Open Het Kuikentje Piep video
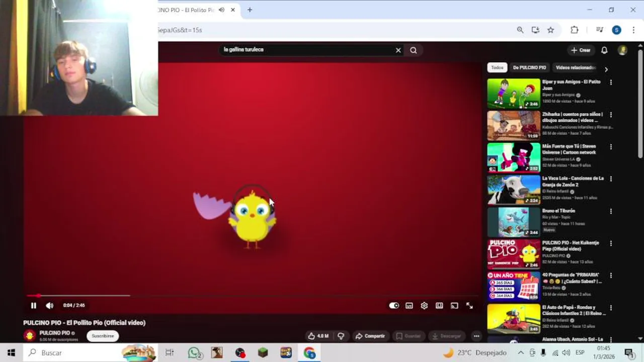Screen dimensions: 644x362 513,254
